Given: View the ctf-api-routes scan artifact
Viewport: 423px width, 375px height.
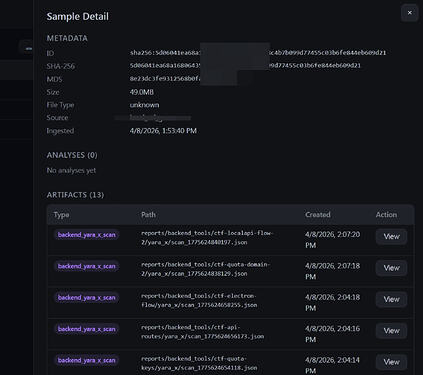Looking at the screenshot, I should (391, 331).
